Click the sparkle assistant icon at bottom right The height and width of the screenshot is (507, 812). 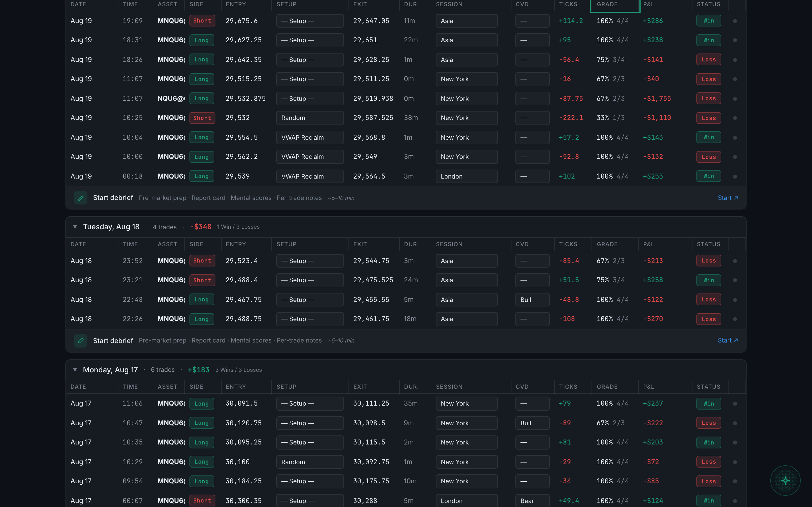pyautogui.click(x=785, y=481)
